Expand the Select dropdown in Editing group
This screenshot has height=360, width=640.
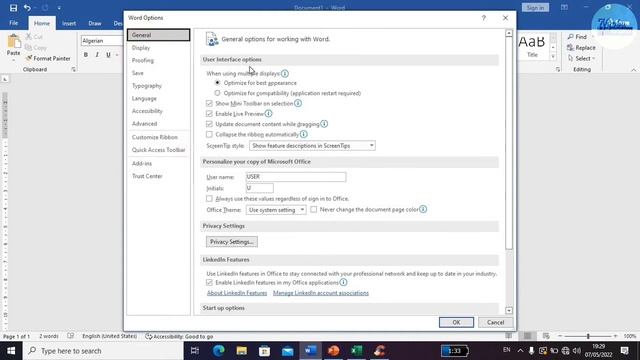tap(582, 58)
